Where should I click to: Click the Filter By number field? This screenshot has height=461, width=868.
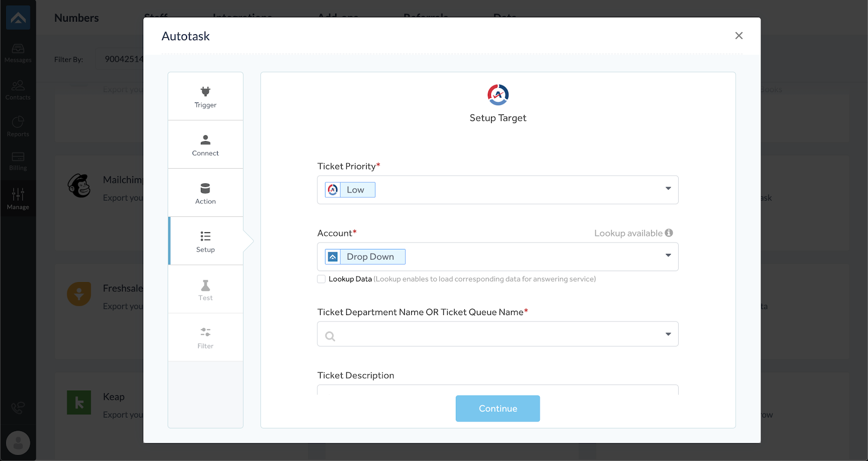[x=120, y=59]
